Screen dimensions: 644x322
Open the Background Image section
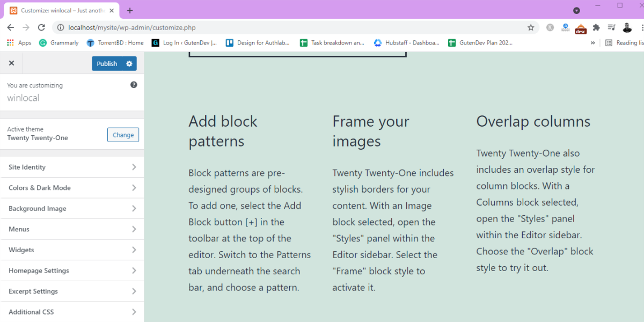[x=72, y=208]
